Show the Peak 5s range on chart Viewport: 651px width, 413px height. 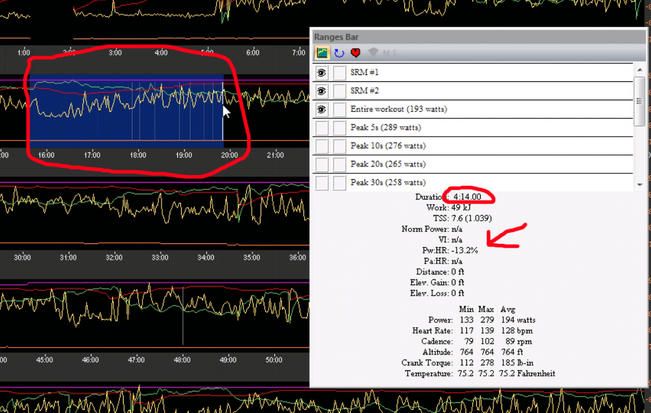coord(323,128)
